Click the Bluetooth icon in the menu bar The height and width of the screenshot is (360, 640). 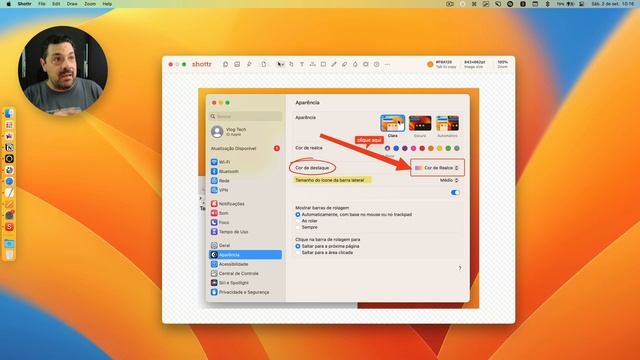(x=547, y=4)
